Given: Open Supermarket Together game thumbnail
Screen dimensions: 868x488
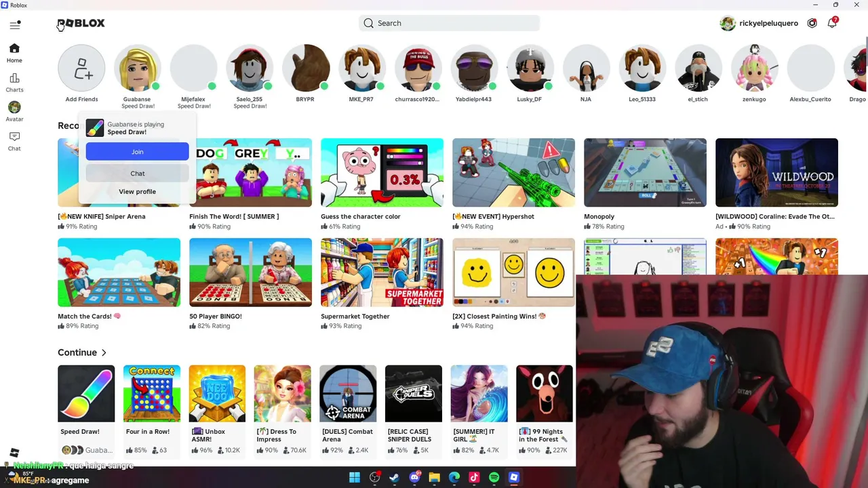Looking at the screenshot, I should click(382, 272).
